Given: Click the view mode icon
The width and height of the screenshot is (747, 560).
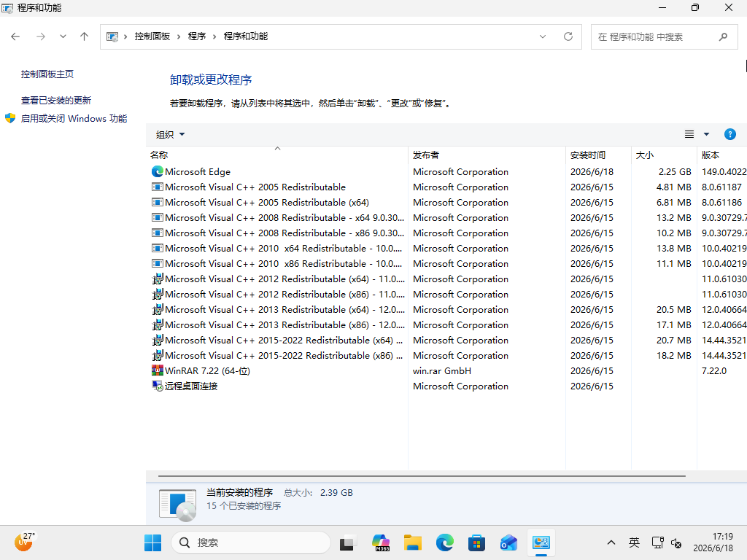Looking at the screenshot, I should coord(689,134).
